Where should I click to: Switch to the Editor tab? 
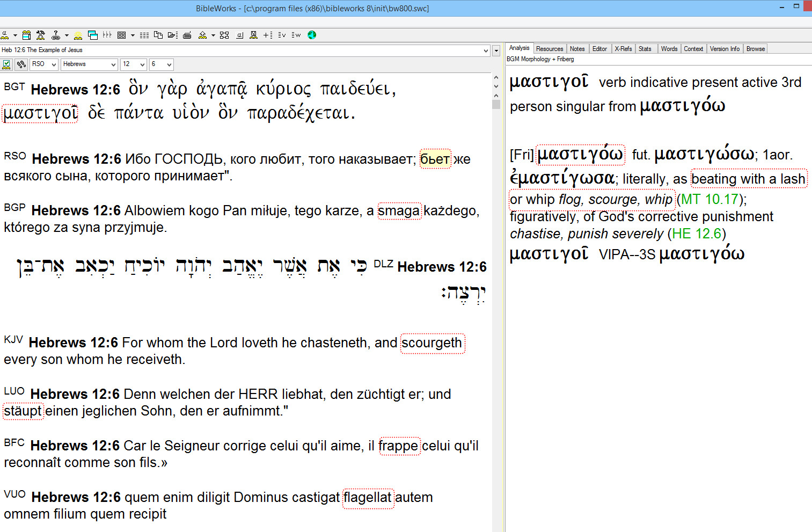(599, 49)
